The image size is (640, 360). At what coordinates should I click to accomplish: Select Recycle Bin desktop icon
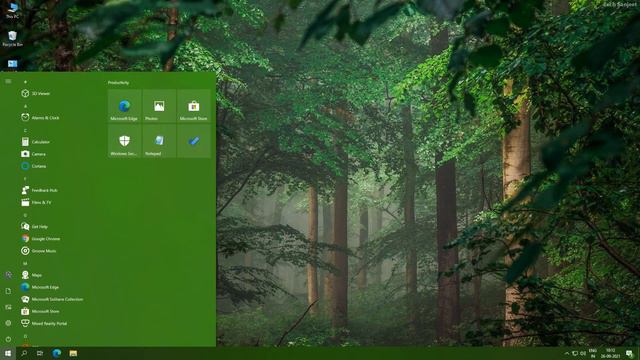[13, 38]
